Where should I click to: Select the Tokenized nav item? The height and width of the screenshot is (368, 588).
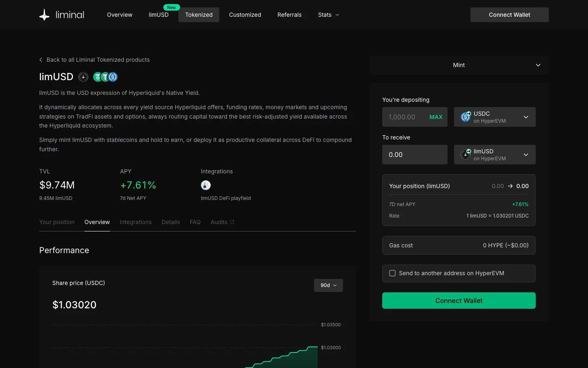199,15
